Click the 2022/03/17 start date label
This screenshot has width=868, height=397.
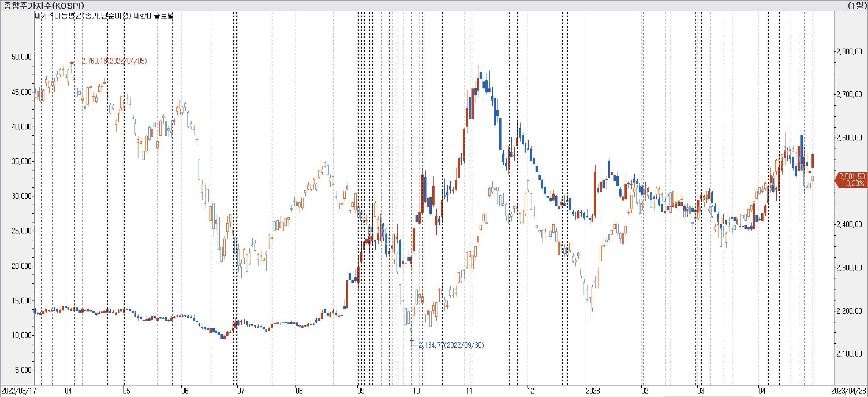pos(18,391)
